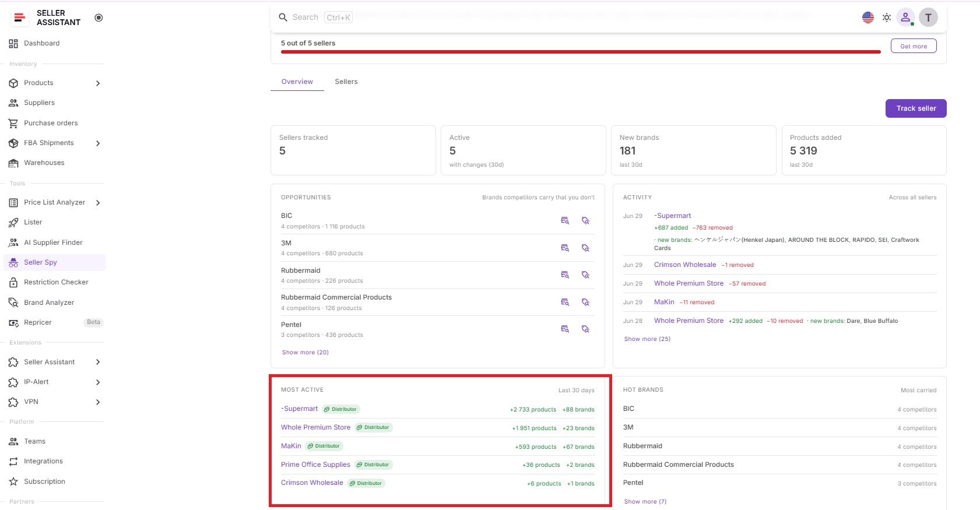Image resolution: width=980 pixels, height=510 pixels.
Task: Click the Products box icon
Action: click(13, 83)
